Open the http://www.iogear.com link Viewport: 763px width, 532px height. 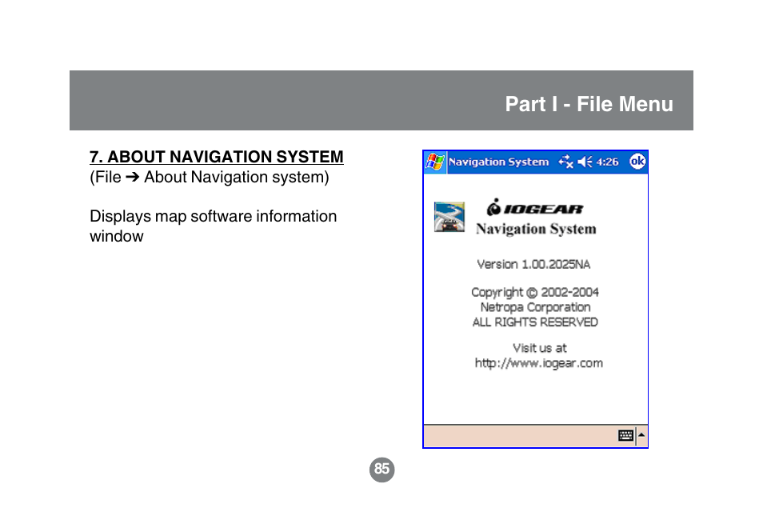(539, 363)
